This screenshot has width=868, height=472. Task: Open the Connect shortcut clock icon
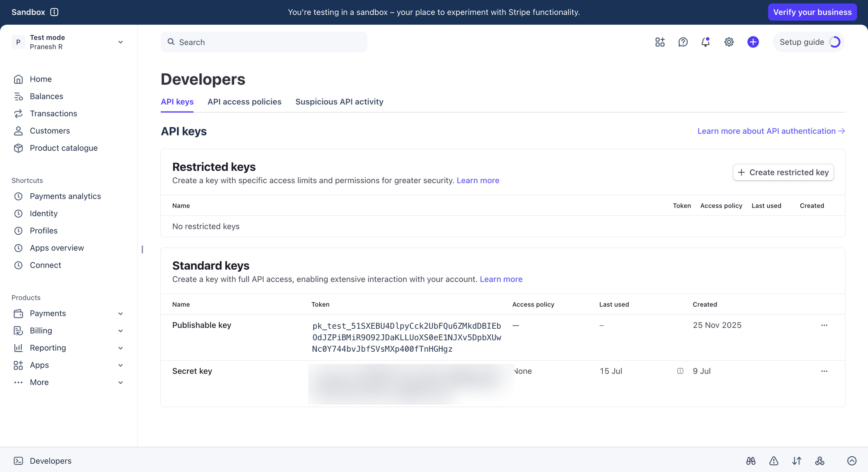click(x=18, y=265)
